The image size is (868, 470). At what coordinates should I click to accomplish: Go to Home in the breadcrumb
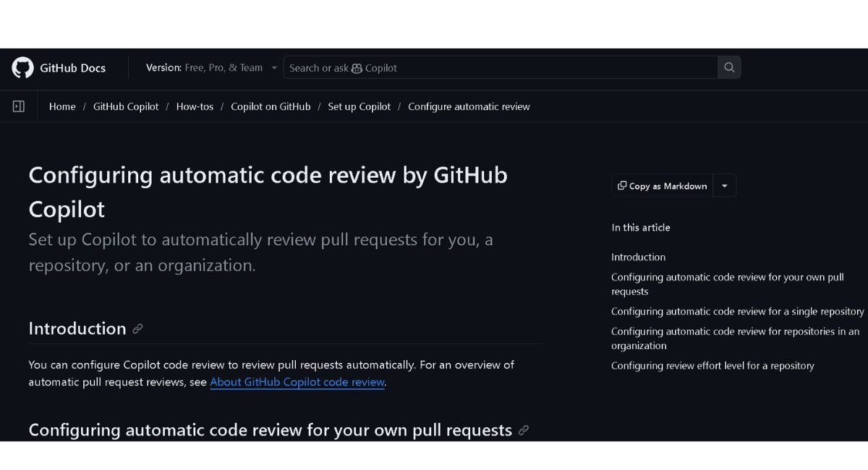(62, 106)
